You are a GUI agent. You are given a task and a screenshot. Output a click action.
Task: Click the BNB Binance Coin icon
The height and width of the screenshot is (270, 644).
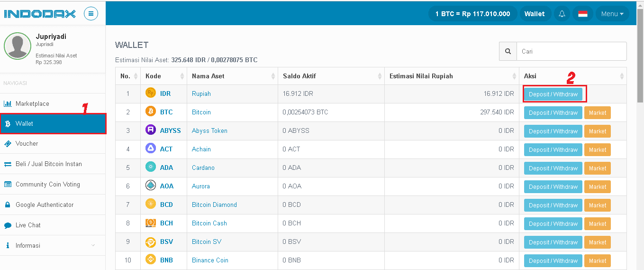[151, 260]
